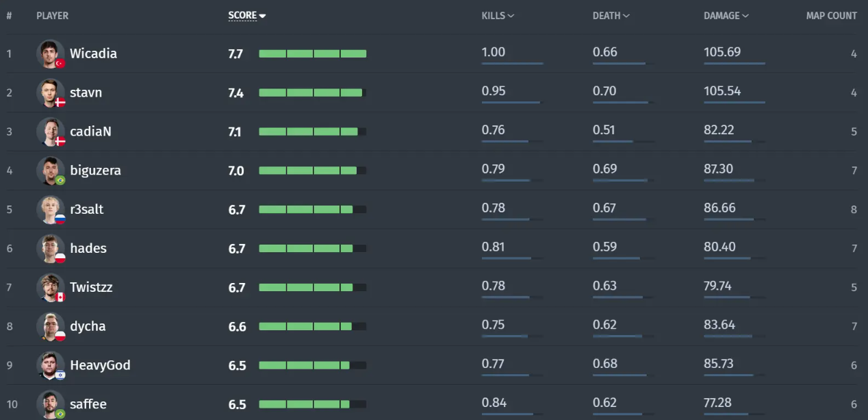Select r3salt's player portrait
This screenshot has width=868, height=420.
pos(51,210)
